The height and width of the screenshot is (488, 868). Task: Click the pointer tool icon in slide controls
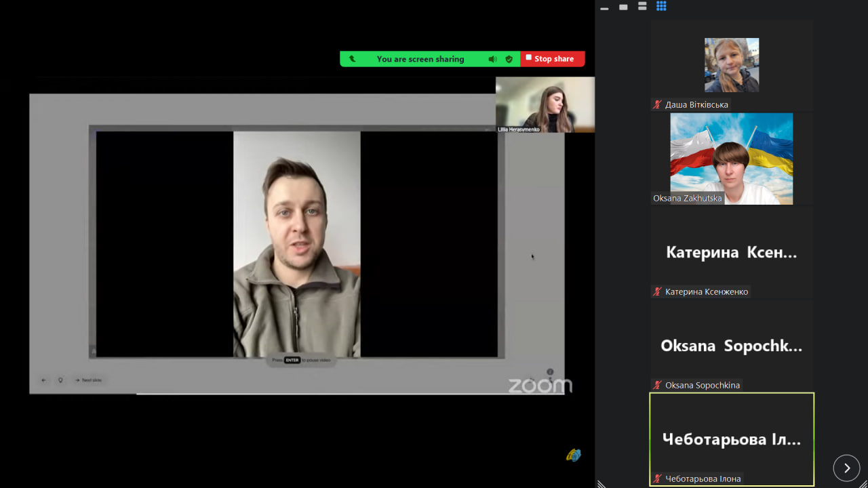click(60, 380)
